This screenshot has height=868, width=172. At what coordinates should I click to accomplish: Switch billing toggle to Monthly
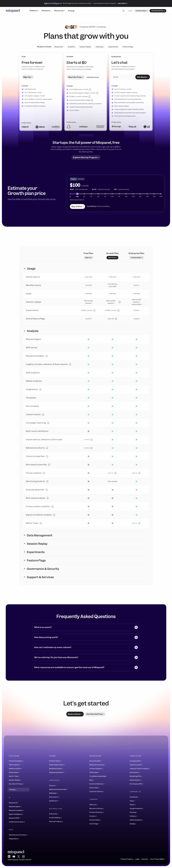pyautogui.click(x=81, y=179)
